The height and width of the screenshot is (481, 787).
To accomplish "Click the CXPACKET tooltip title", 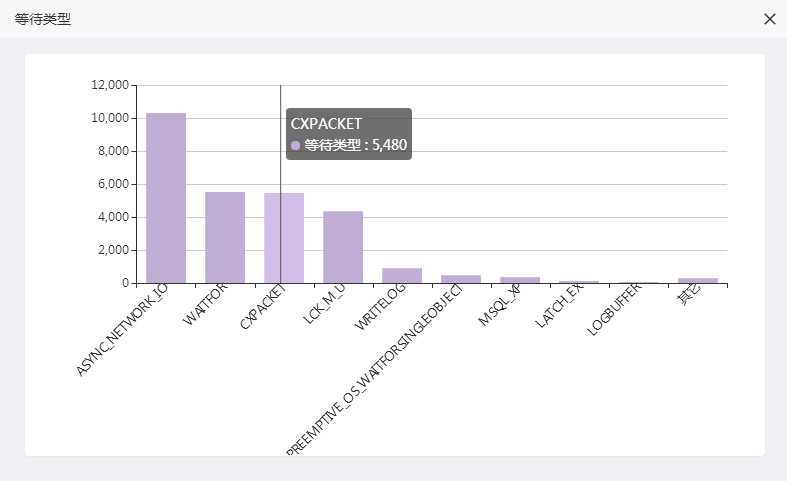I will [x=326, y=123].
